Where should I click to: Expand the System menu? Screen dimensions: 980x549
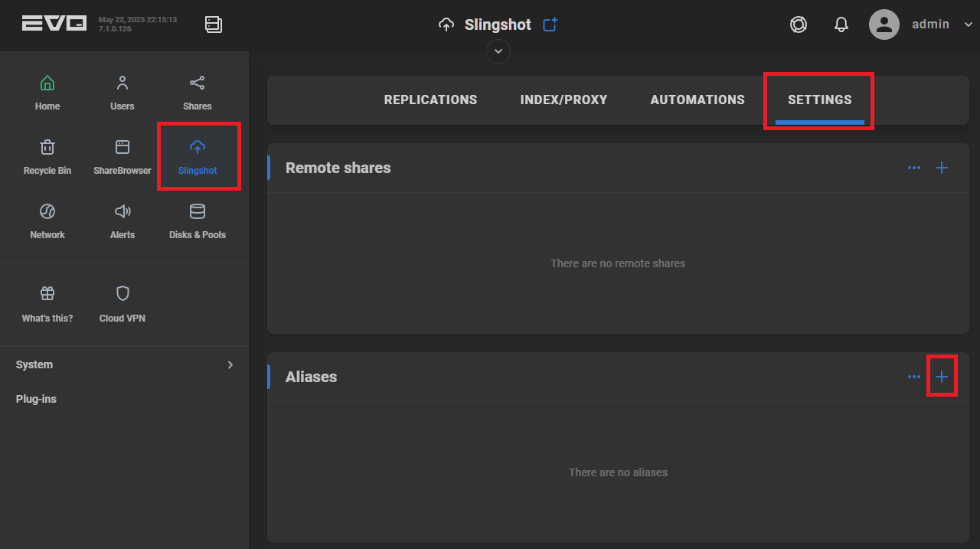pyautogui.click(x=125, y=364)
